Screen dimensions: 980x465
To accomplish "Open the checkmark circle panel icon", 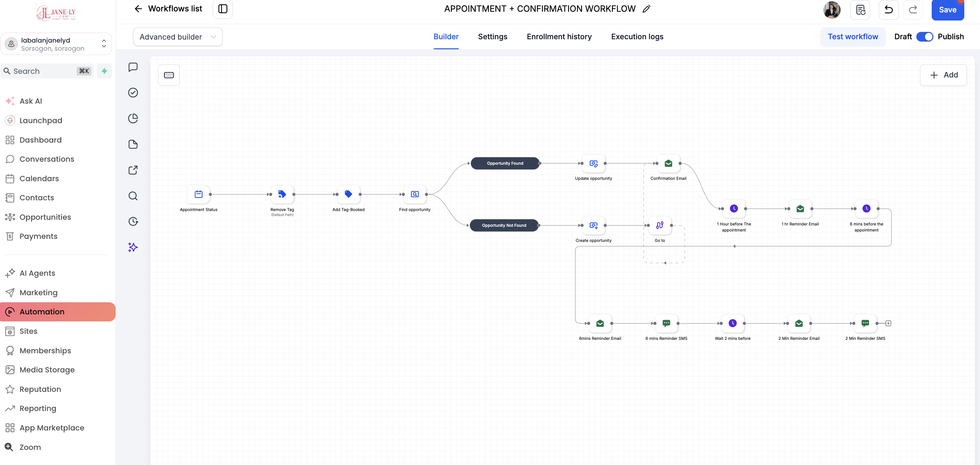I will (133, 93).
